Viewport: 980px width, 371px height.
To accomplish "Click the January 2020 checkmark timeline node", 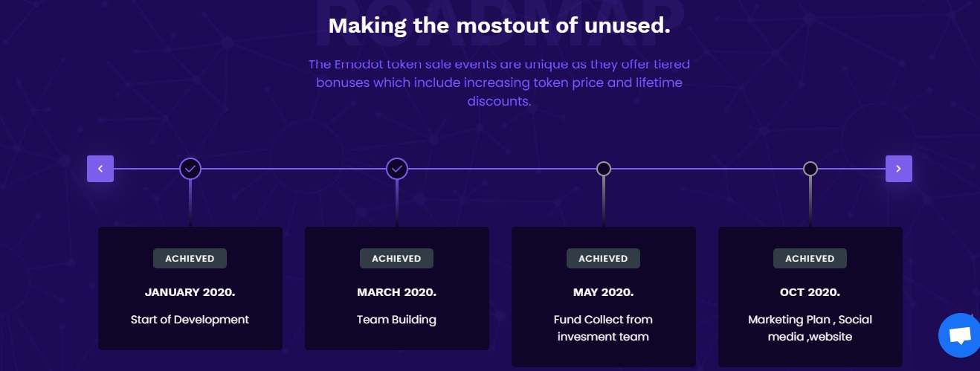I will (x=190, y=169).
